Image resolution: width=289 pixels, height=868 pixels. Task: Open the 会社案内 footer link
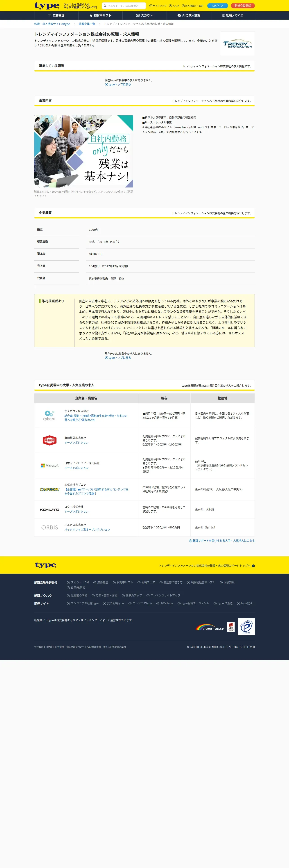pyautogui.click(x=39, y=647)
